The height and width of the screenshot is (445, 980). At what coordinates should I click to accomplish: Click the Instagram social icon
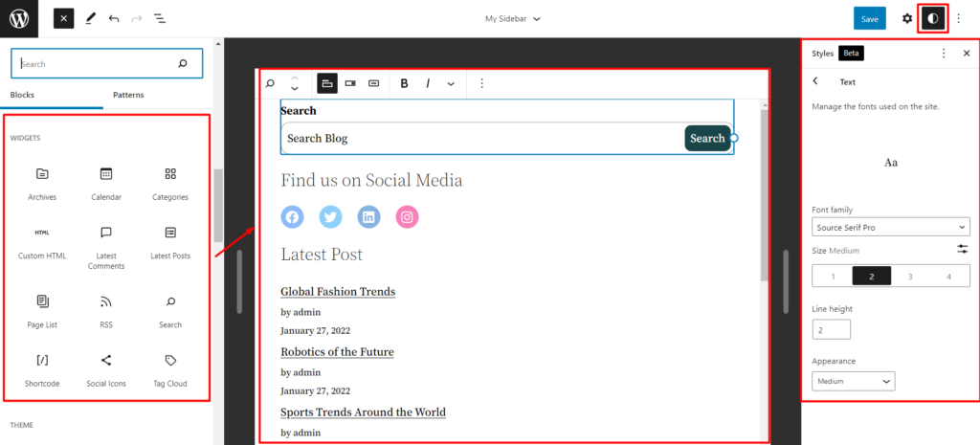[x=407, y=217]
